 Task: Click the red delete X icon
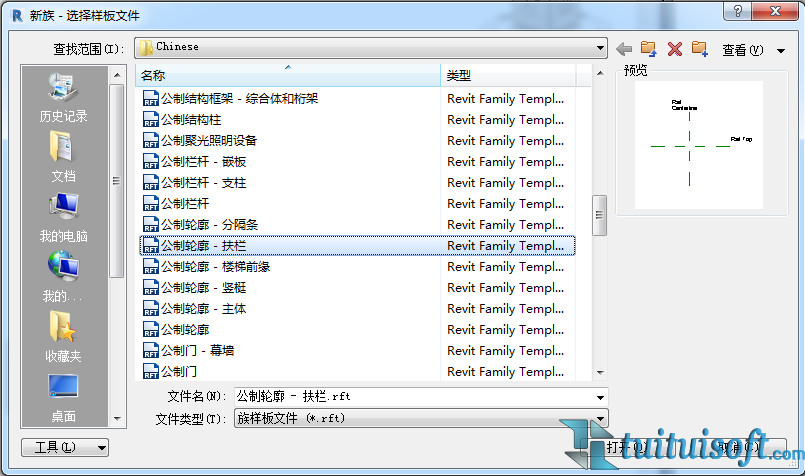click(x=674, y=49)
